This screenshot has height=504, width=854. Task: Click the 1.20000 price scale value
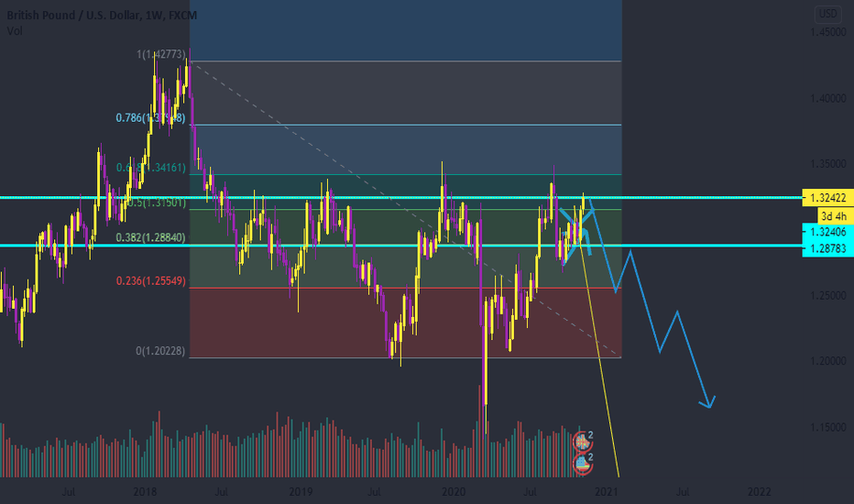(x=828, y=361)
